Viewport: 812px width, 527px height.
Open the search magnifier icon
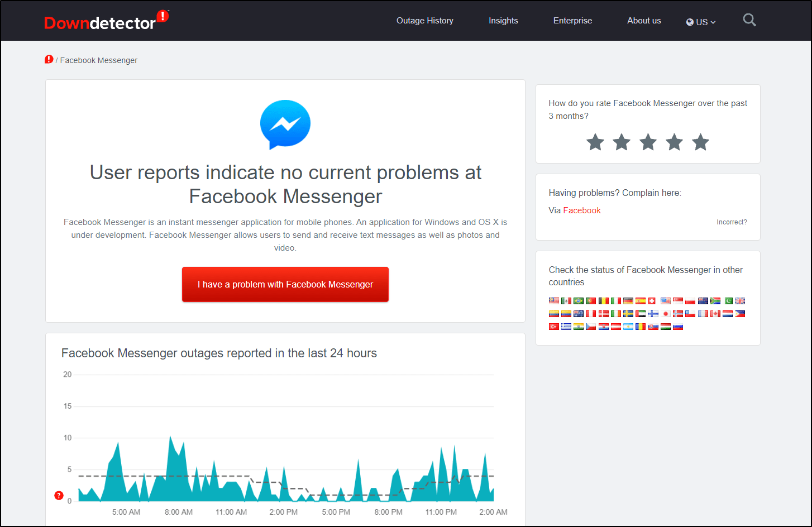point(749,20)
